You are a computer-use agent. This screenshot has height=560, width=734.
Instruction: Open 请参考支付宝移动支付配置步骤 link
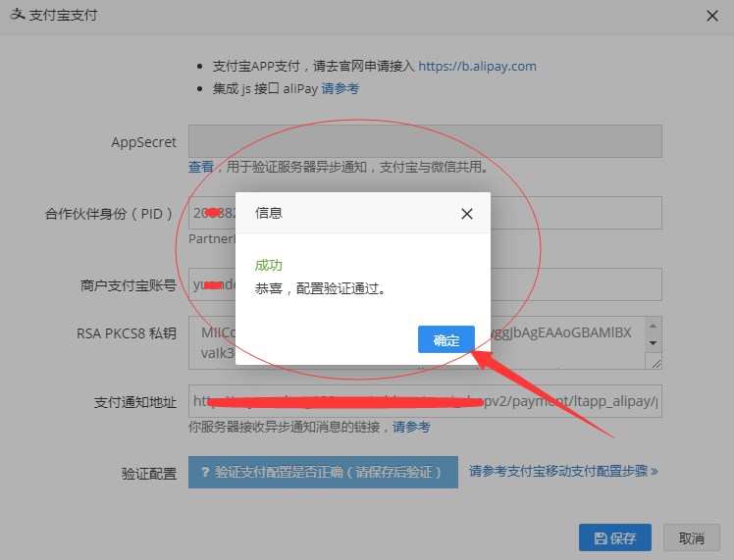[563, 471]
